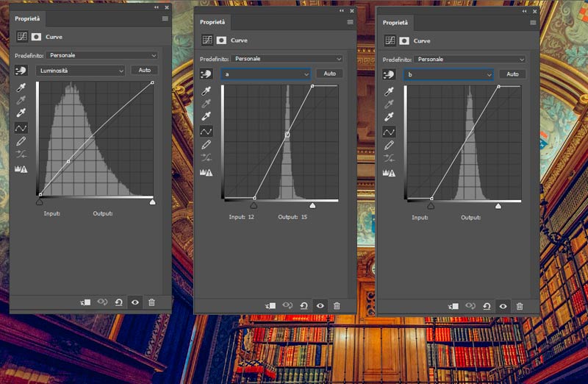Click histogram warning icon in Luminosità panel
The height and width of the screenshot is (384, 588).
point(21,169)
